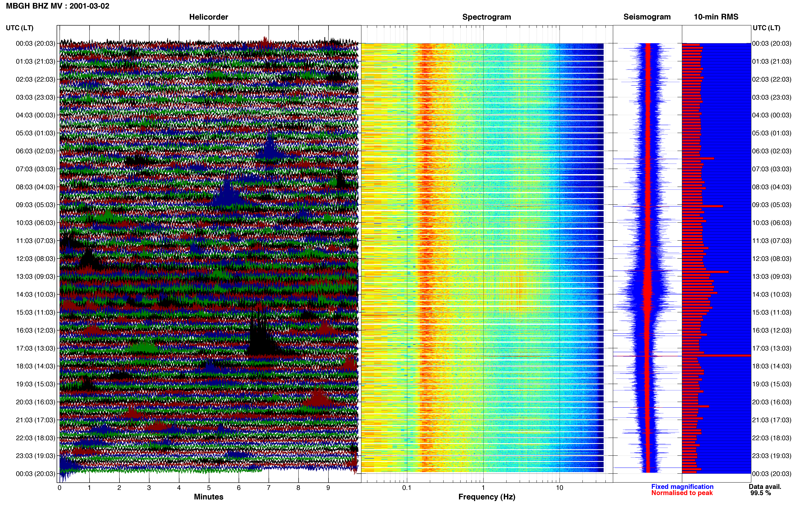This screenshot has width=812, height=508.
Task: Click left time label '20:03 (16:03)'
Action: (x=35, y=402)
